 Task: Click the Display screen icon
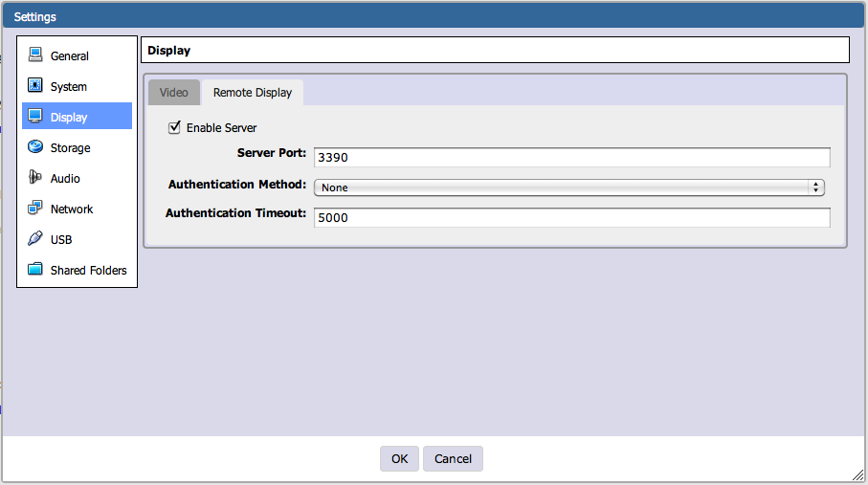click(x=35, y=117)
